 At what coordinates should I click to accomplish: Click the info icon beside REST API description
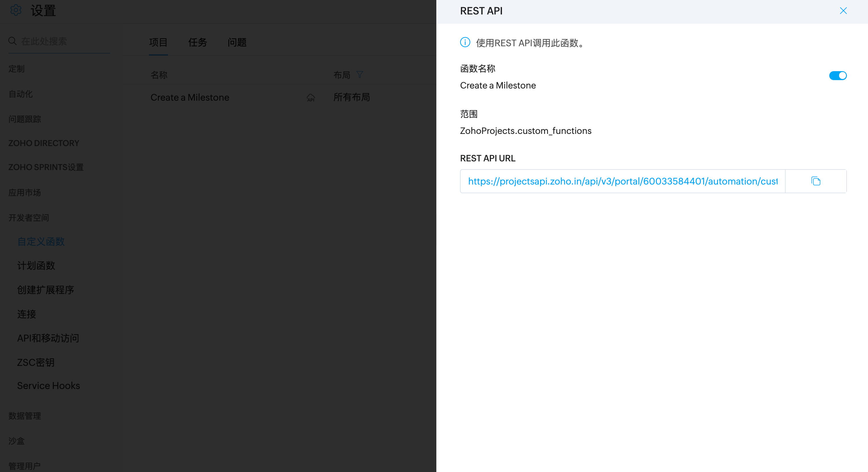pos(465,43)
